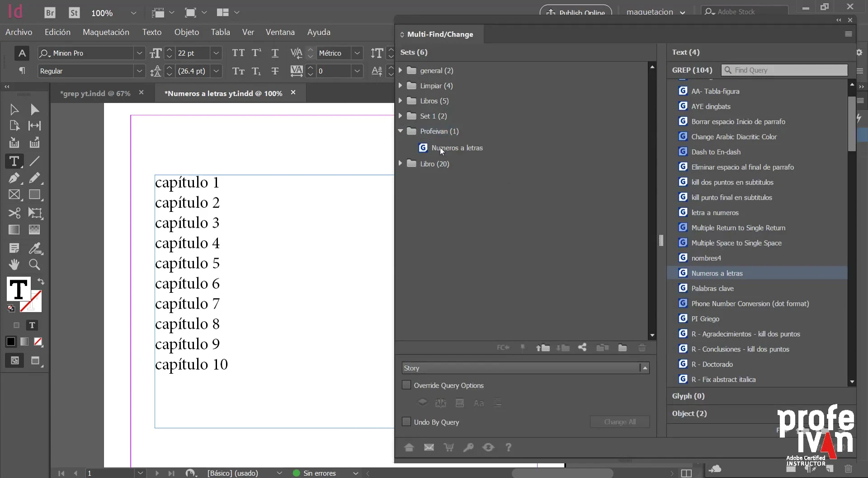Open the font size dropdown

(x=216, y=53)
